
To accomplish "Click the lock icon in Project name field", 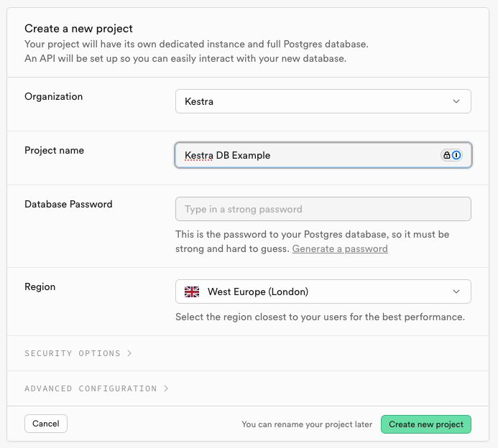I will [x=447, y=155].
